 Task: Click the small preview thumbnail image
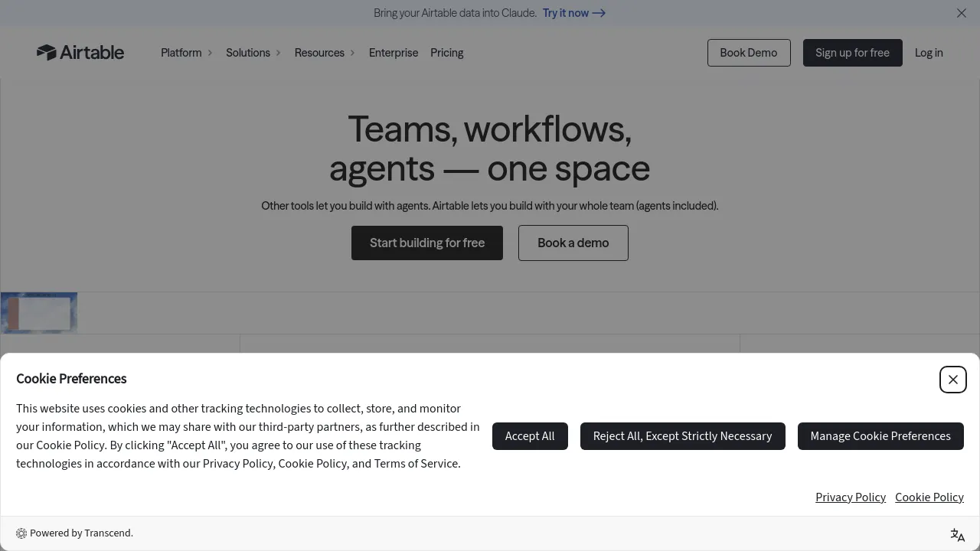39,313
